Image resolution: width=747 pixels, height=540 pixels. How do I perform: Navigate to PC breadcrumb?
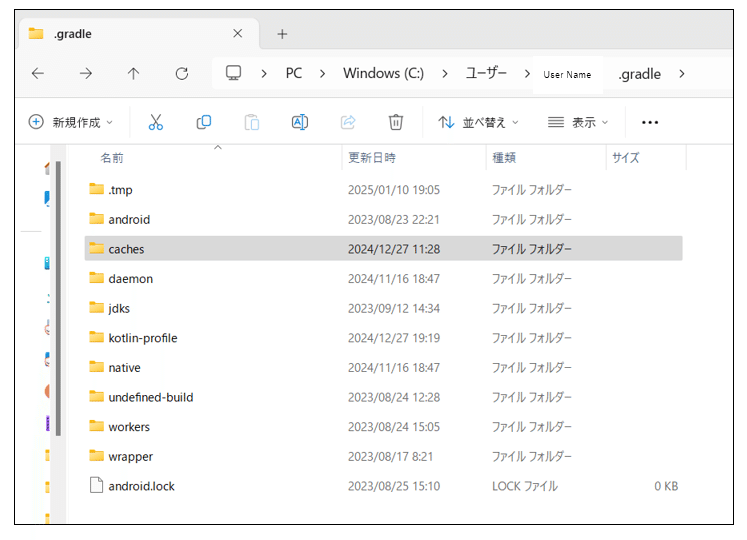tap(294, 73)
